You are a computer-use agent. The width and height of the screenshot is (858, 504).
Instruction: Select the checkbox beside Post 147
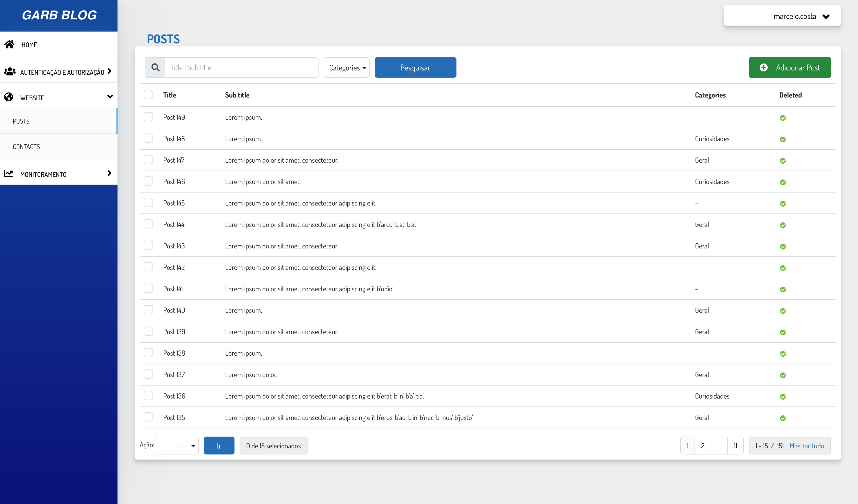point(148,160)
